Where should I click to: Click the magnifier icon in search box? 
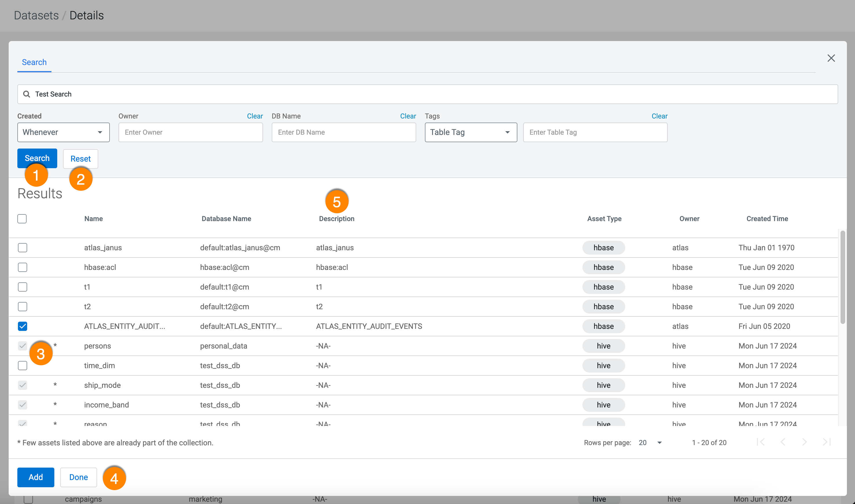27,94
